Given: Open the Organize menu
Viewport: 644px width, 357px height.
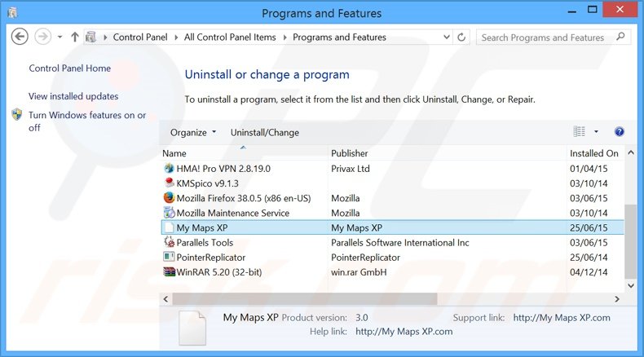Looking at the screenshot, I should 193,132.
